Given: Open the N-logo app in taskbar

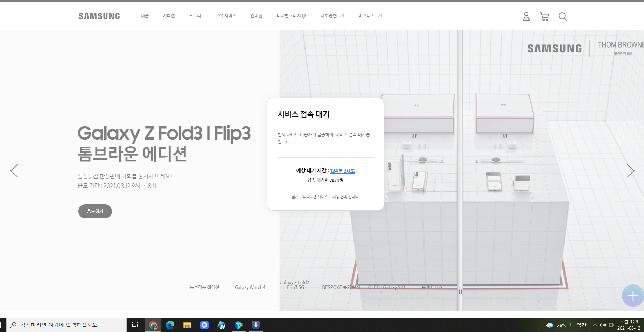Looking at the screenshot, I should pyautogui.click(x=222, y=325).
